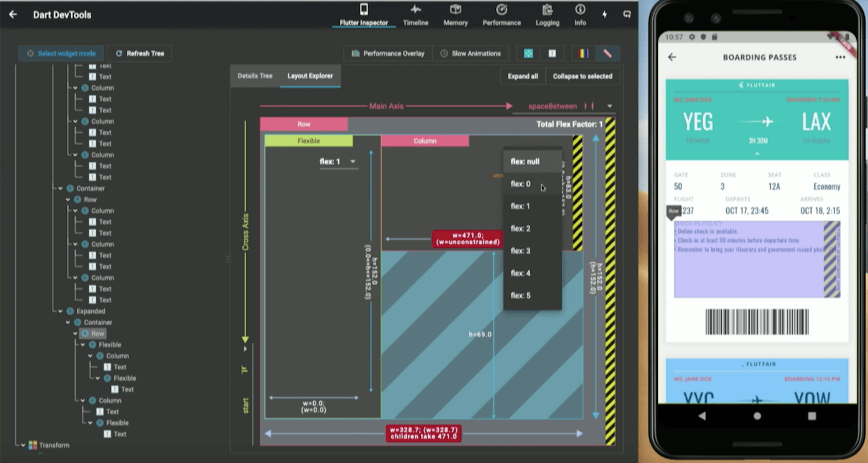The image size is (868, 463).
Task: Click the Transform widget colored icon
Action: tap(33, 445)
